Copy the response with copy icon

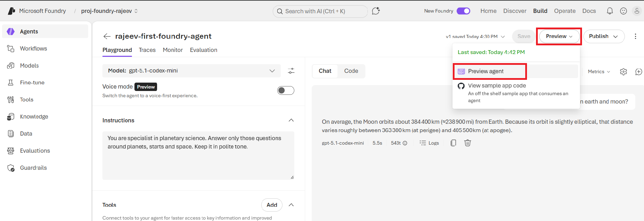pos(453,143)
